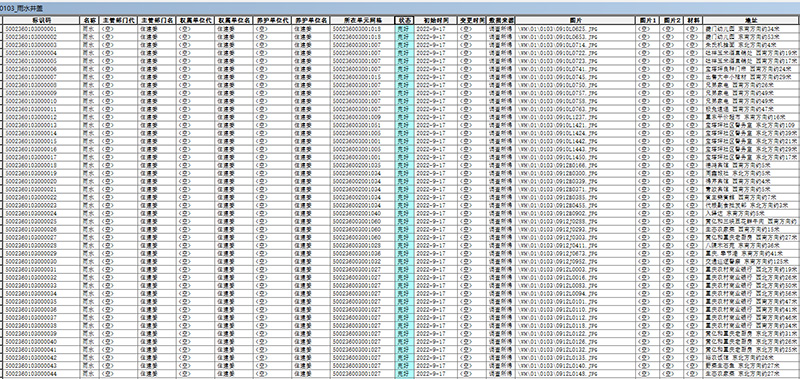Select image path cell 0910L0625.JPG

[x=576, y=29]
